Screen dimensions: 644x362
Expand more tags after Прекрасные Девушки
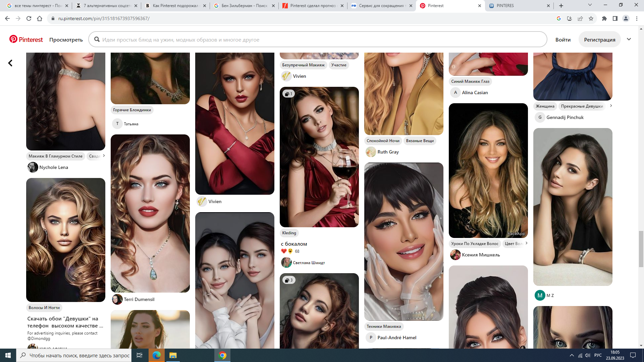pos(611,106)
